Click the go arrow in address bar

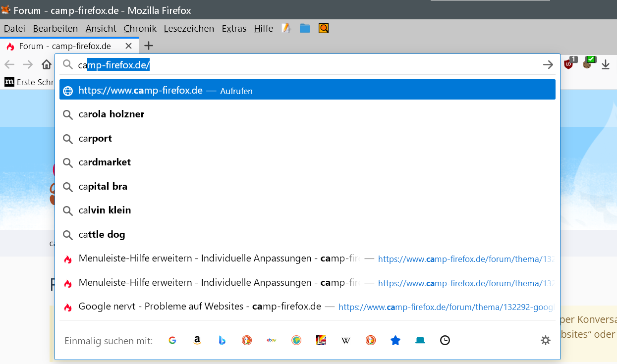(x=548, y=65)
